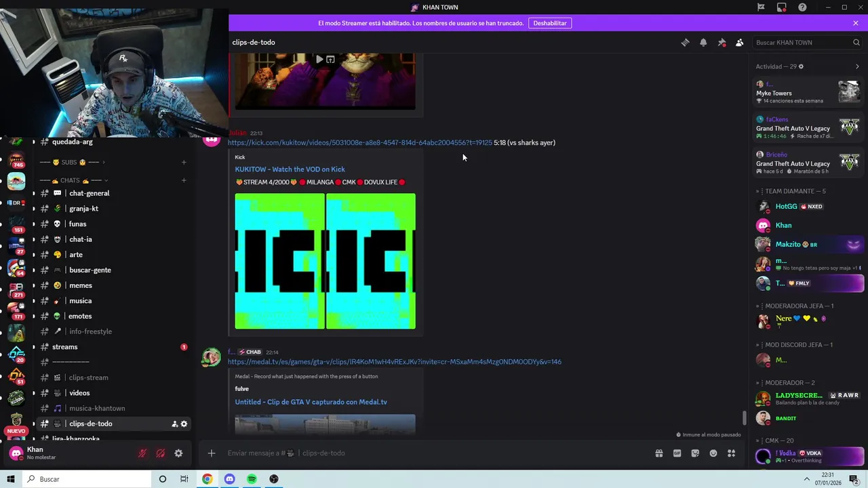Toggle microphone mute in user panel
This screenshot has height=488, width=868.
[x=142, y=453]
